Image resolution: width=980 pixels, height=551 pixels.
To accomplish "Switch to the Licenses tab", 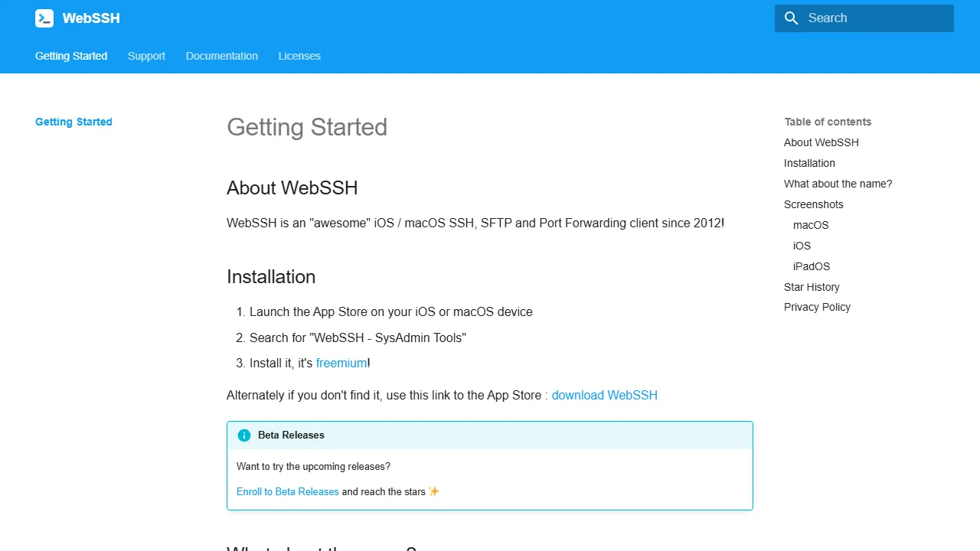I will (299, 56).
